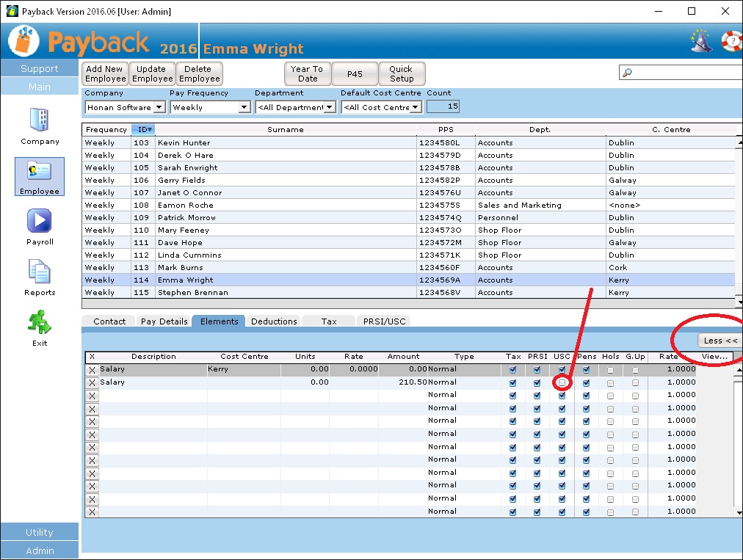The height and width of the screenshot is (560, 743).
Task: Delete first Salary row with X icon
Action: tap(92, 370)
